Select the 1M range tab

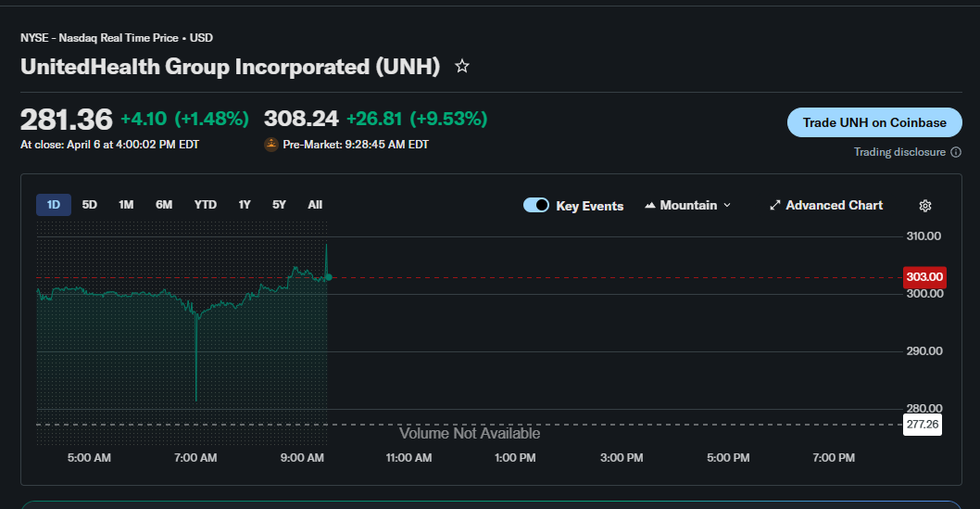[126, 205]
